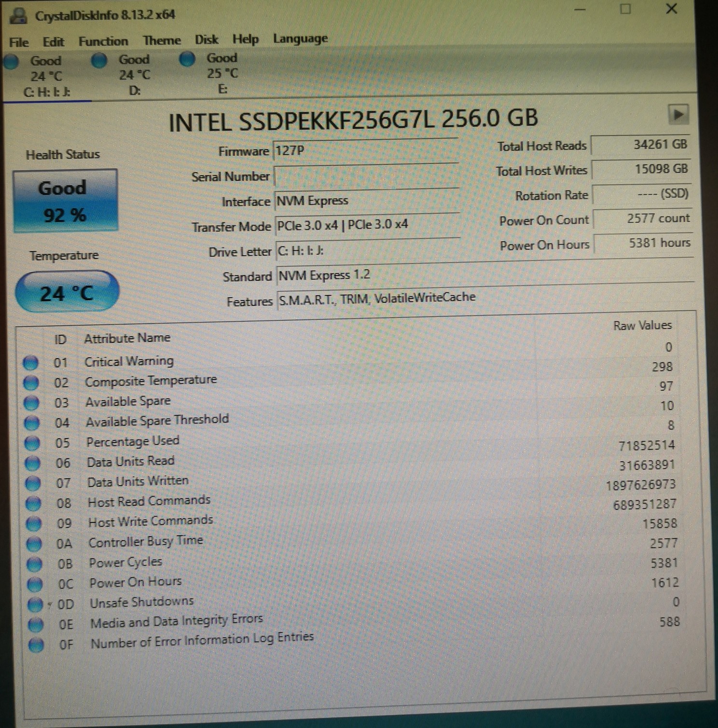Click the empty Serial Number field
Viewport: 718px width, 728px height.
pos(366,176)
